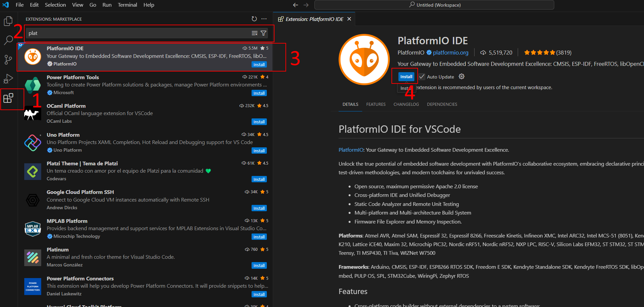Install the MPLAB Platform extension
The height and width of the screenshot is (307, 644).
pyautogui.click(x=259, y=237)
